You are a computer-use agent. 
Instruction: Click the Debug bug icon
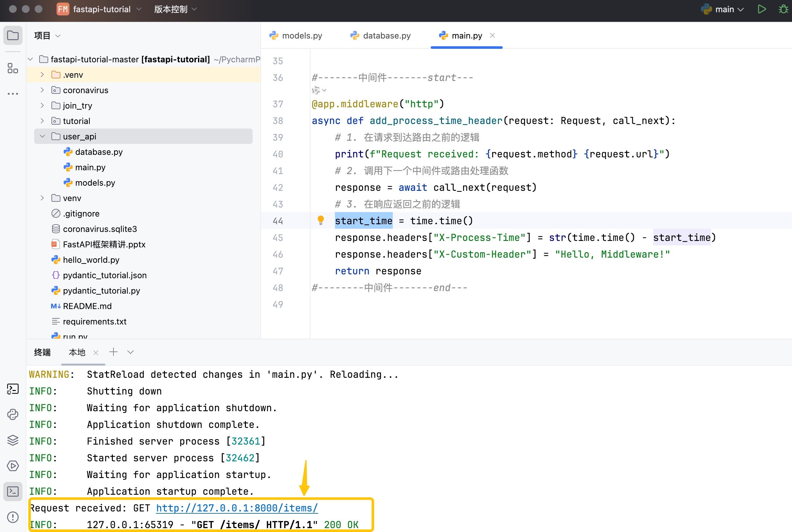[783, 9]
